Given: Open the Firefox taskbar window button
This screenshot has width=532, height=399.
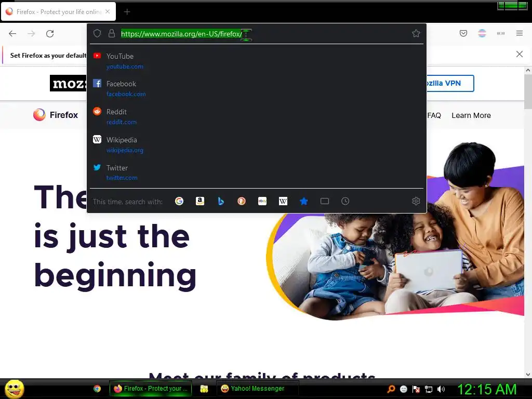Looking at the screenshot, I should (151, 389).
